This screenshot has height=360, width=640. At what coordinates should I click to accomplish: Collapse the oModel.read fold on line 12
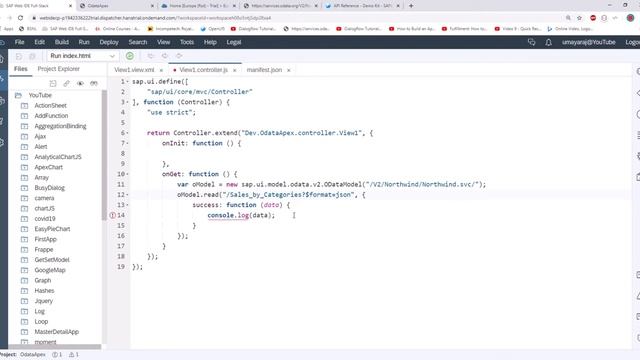[127, 195]
